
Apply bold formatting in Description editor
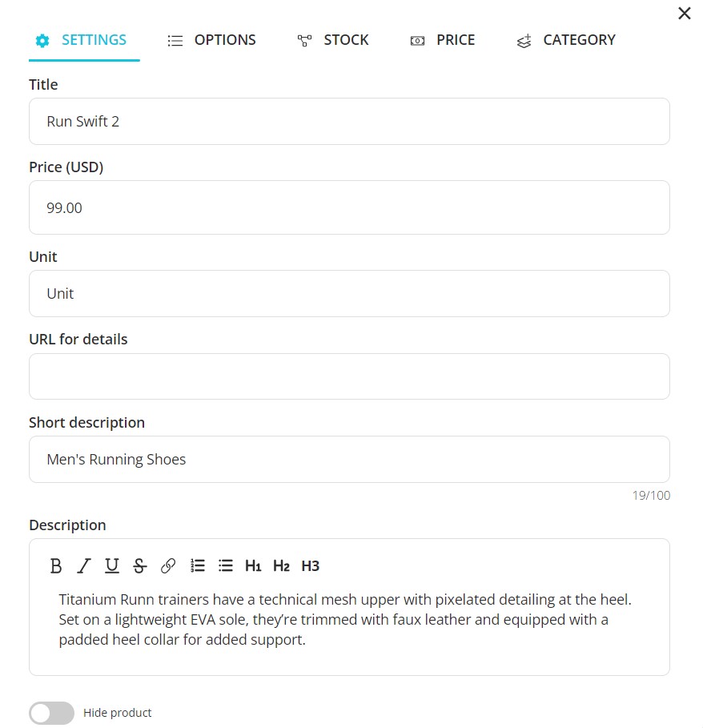coord(56,566)
